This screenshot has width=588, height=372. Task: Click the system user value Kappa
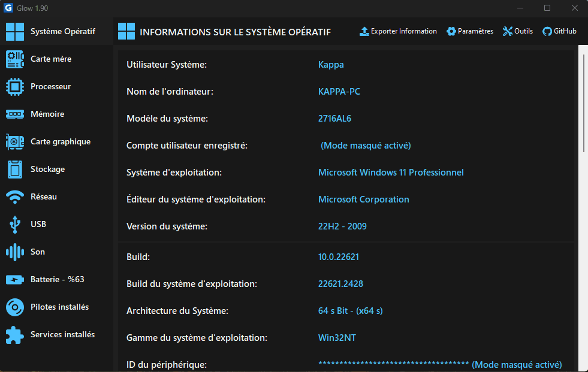click(331, 65)
